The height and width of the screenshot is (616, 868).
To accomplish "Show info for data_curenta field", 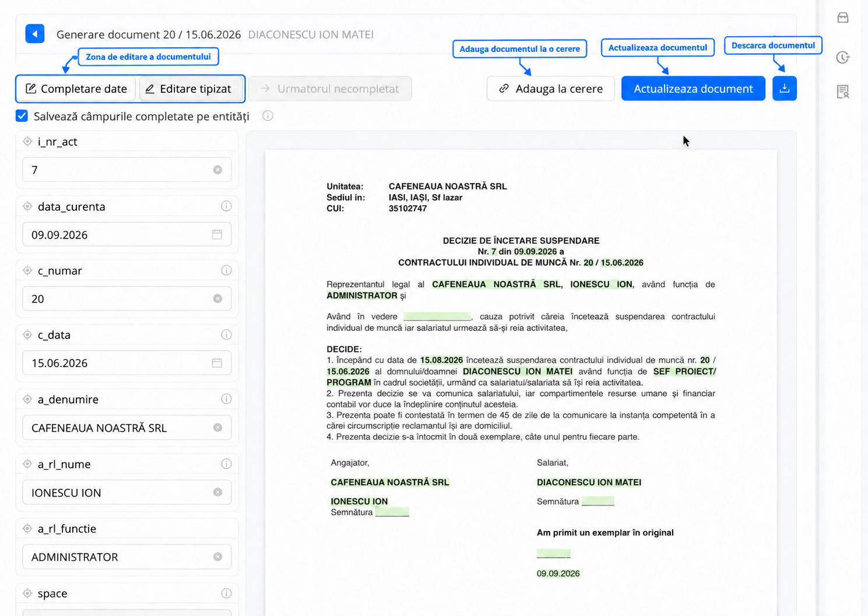I will point(226,206).
